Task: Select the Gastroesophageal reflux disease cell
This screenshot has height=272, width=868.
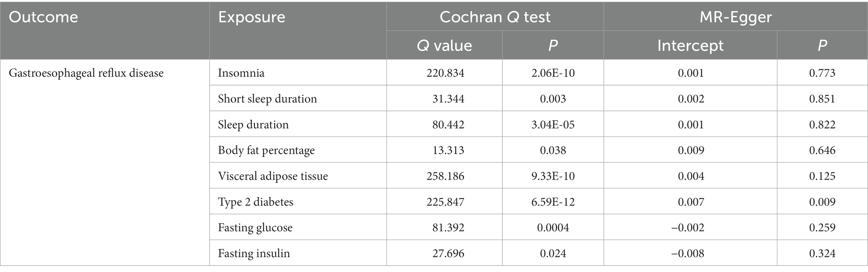Action: pyautogui.click(x=86, y=73)
